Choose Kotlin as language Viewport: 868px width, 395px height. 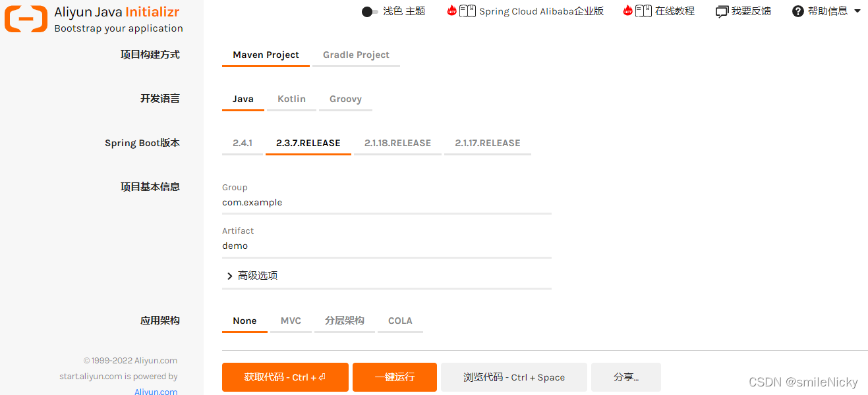click(291, 99)
